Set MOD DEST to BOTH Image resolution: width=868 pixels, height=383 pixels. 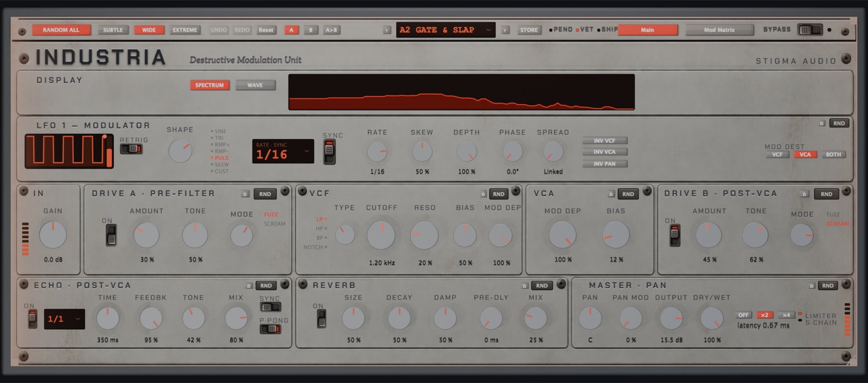tap(833, 155)
